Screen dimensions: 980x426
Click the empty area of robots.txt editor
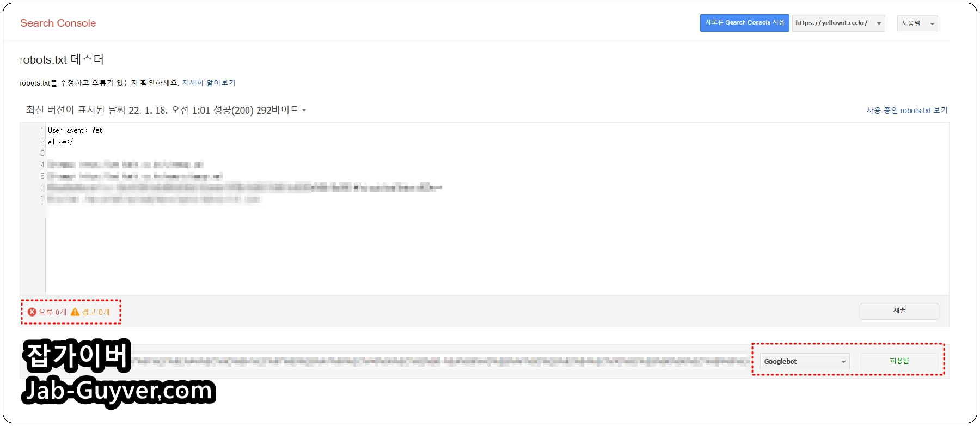point(497,251)
